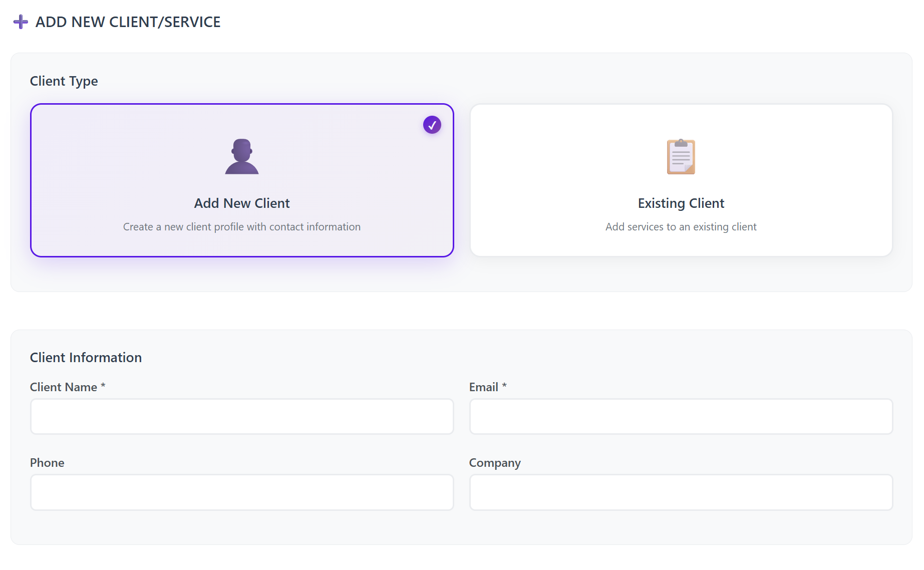Click the Company field label
924x570 pixels.
click(495, 463)
